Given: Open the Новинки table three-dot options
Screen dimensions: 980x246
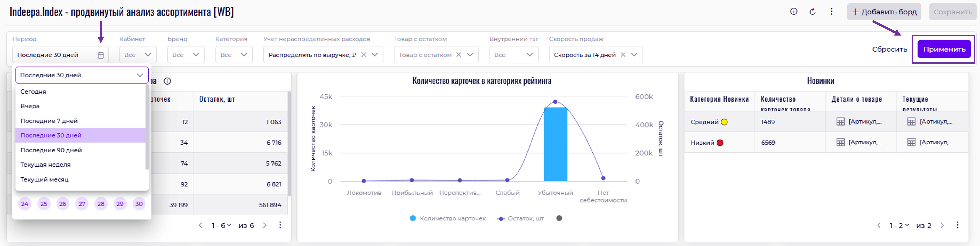Looking at the screenshot, I should (x=957, y=225).
